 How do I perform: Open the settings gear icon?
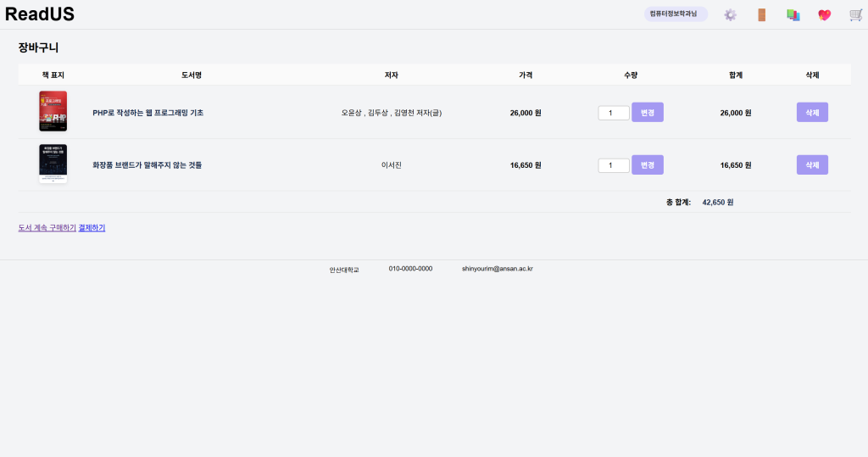click(730, 15)
